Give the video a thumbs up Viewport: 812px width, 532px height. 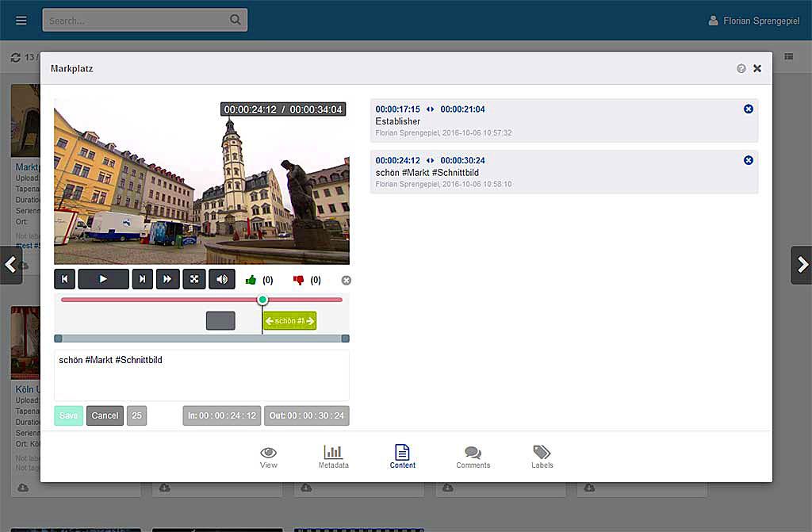tap(252, 280)
